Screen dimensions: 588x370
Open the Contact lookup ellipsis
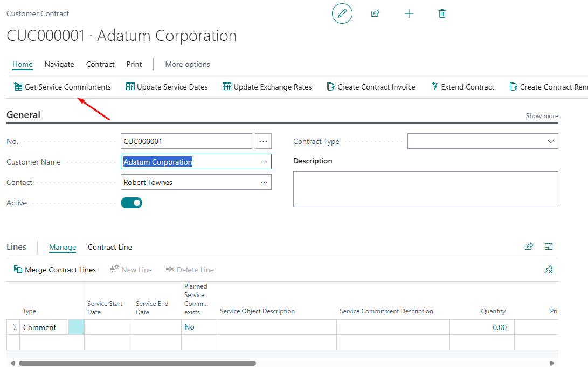click(x=264, y=182)
